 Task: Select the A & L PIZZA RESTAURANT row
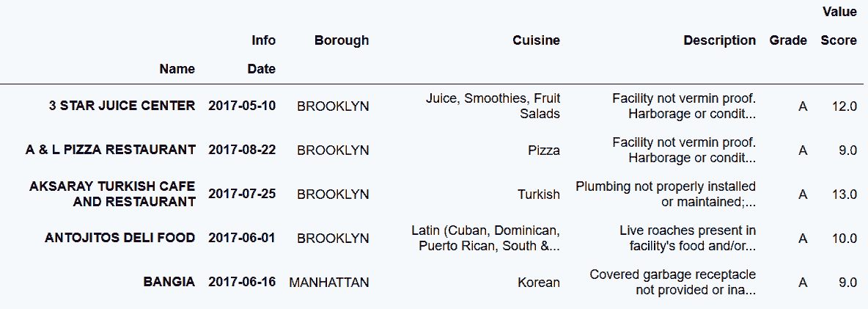click(110, 150)
